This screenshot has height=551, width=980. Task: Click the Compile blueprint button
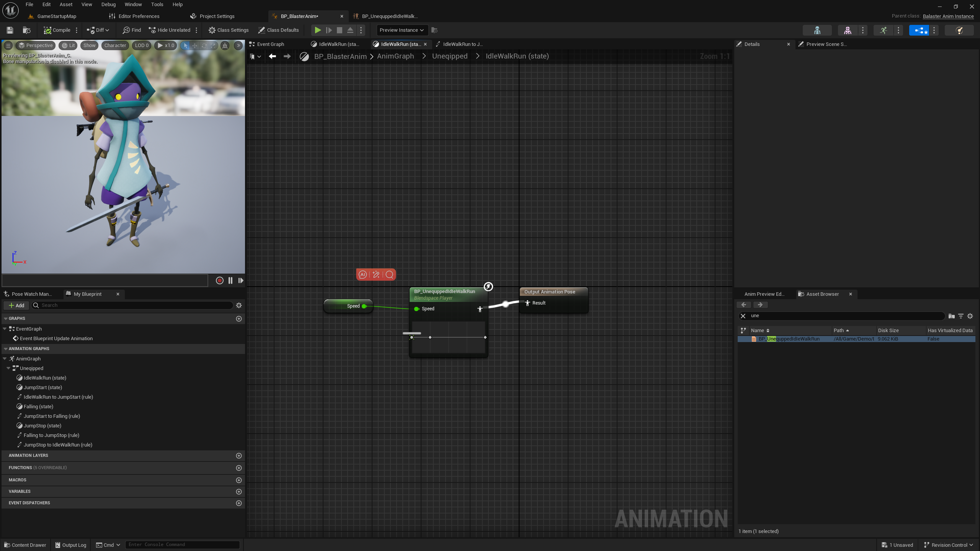pyautogui.click(x=57, y=30)
